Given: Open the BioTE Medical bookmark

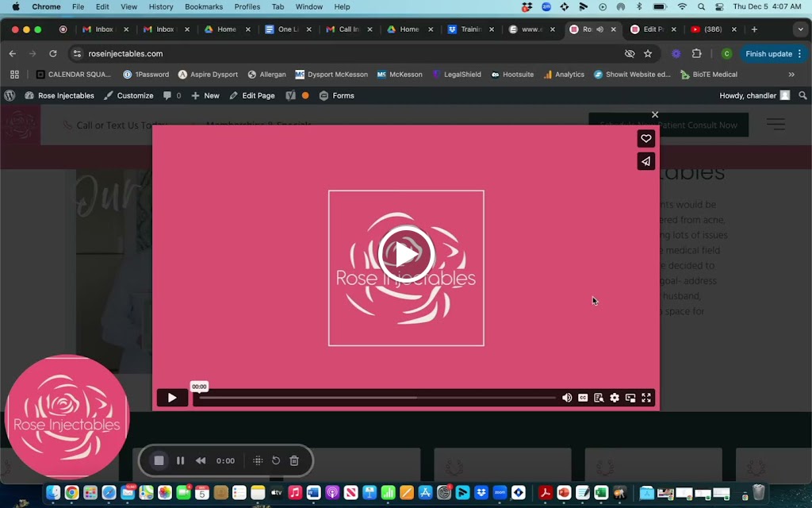Looking at the screenshot, I should pos(708,74).
